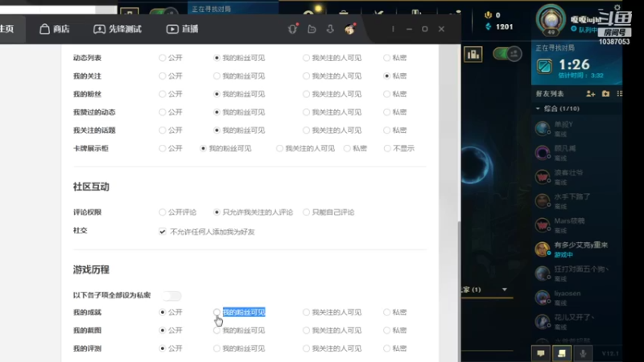Choose 只能自己评论 for 评论权限
The width and height of the screenshot is (644, 362).
point(306,212)
